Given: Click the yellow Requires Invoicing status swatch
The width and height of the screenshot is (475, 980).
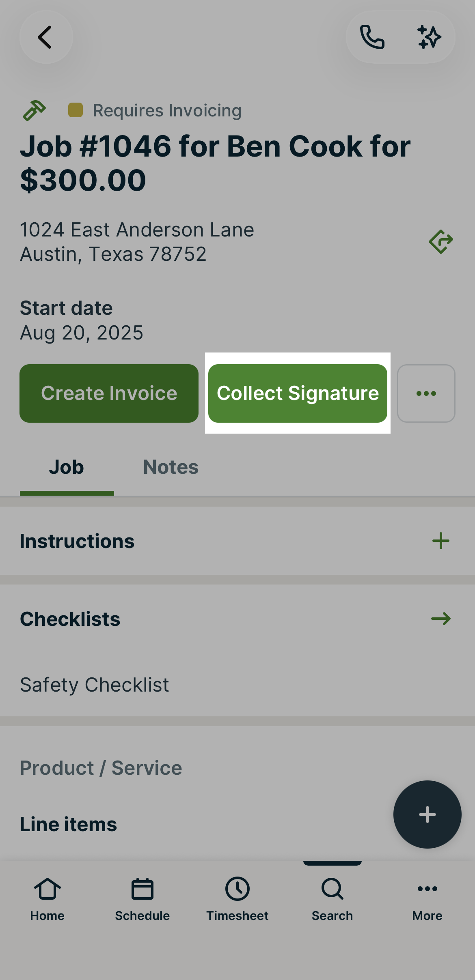Looking at the screenshot, I should (x=76, y=110).
